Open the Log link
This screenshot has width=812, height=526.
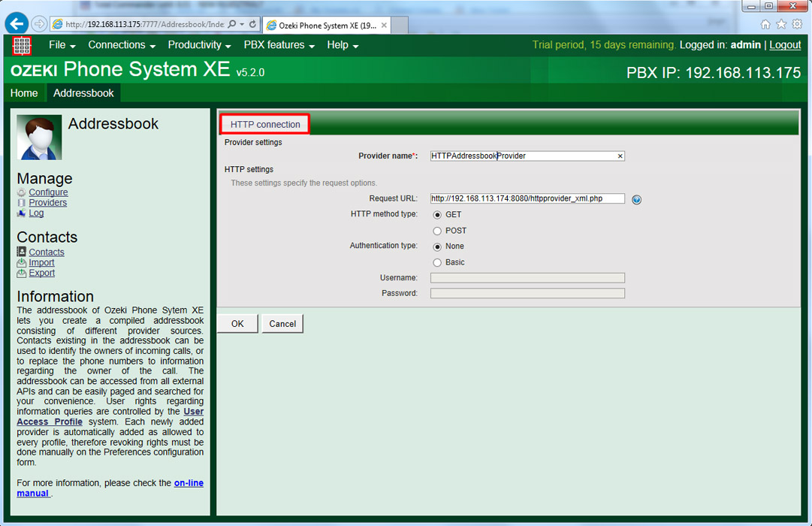coord(36,213)
